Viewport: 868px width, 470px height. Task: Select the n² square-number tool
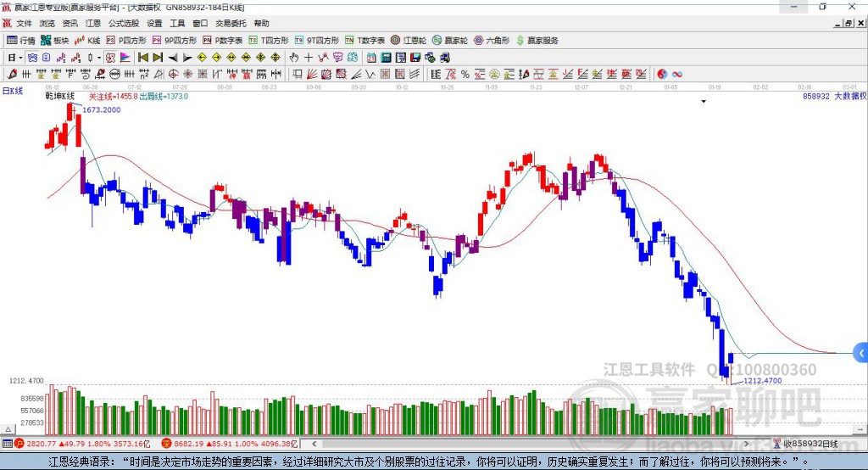pyautogui.click(x=144, y=75)
